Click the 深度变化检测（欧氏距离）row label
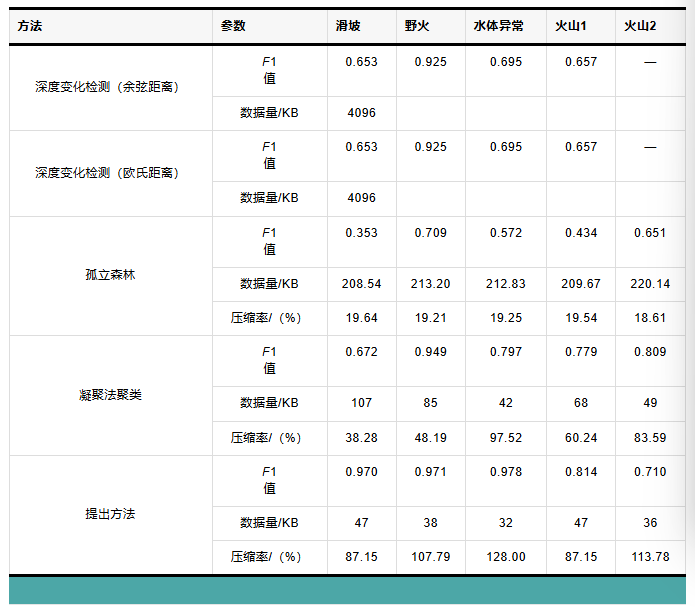Viewport: 695px width, 613px height. 107,172
